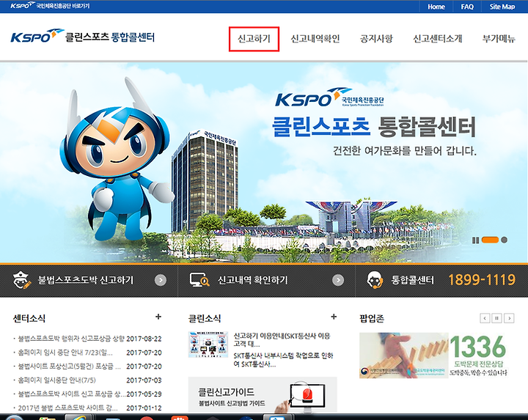Show previous 팝업존 popup
The height and width of the screenshot is (420, 528).
(485, 318)
